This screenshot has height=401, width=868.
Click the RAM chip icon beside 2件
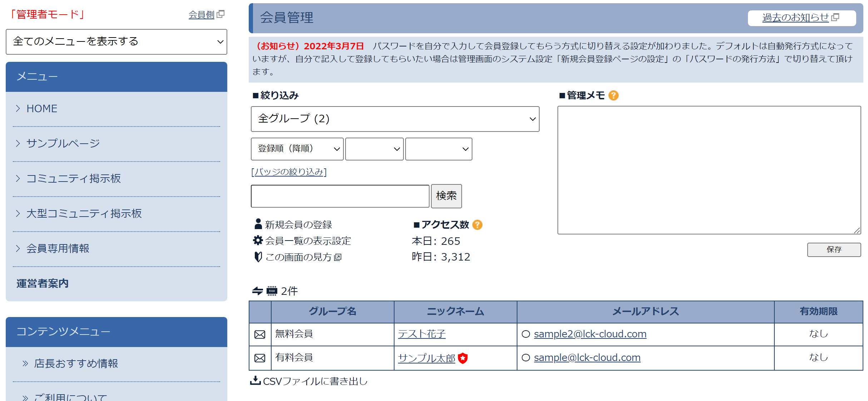click(x=272, y=291)
